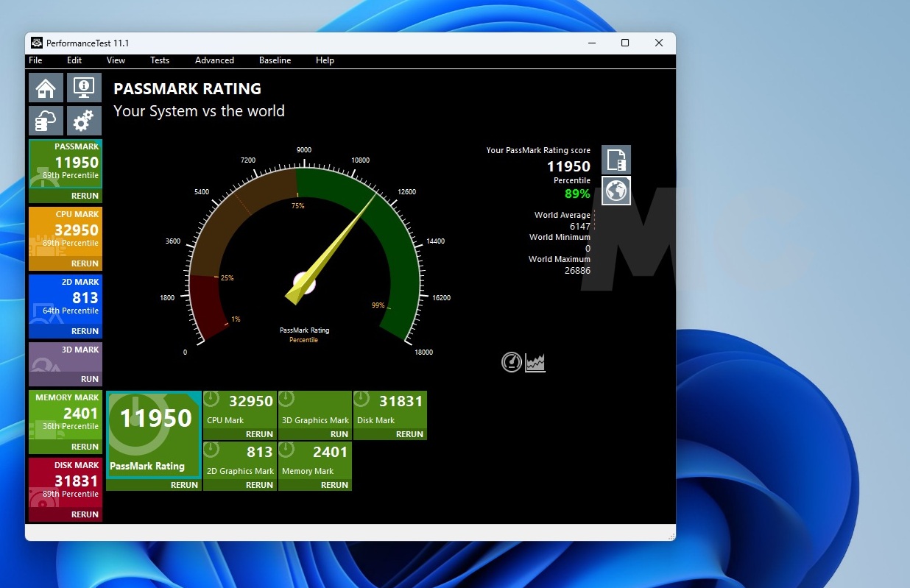Maximize the PerformanceTest window
This screenshot has width=910, height=588.
point(625,43)
